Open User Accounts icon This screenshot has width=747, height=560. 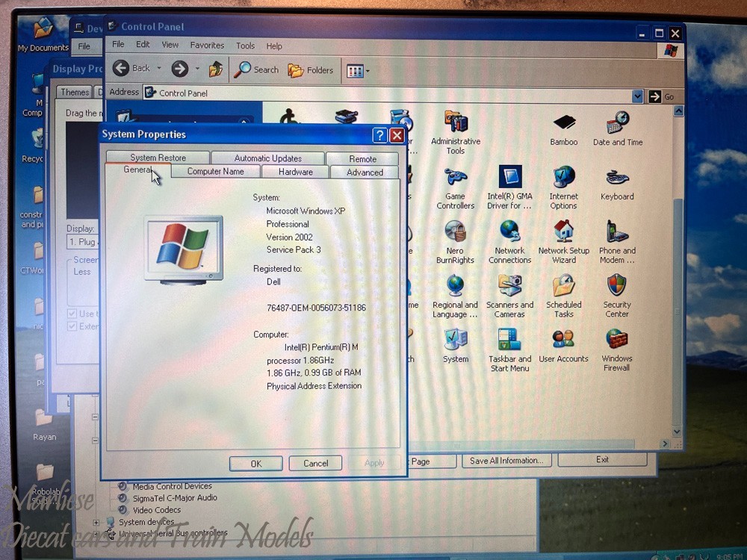(563, 346)
